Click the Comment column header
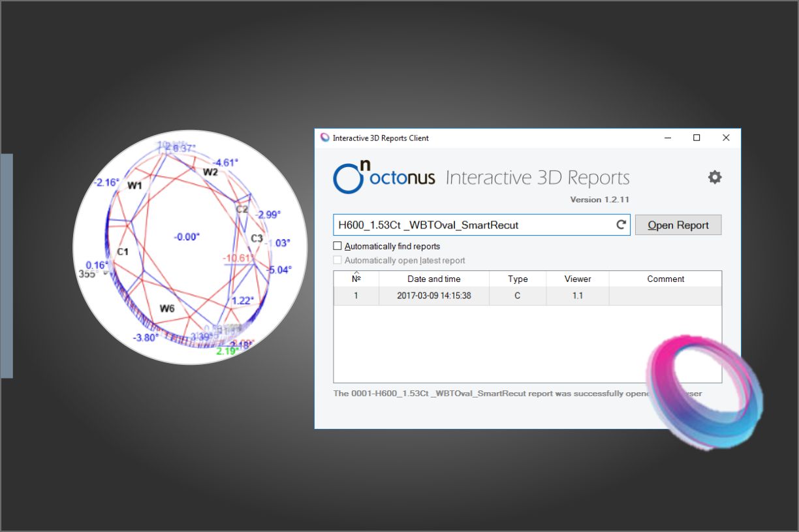Viewport: 799px width, 532px height. coord(665,279)
